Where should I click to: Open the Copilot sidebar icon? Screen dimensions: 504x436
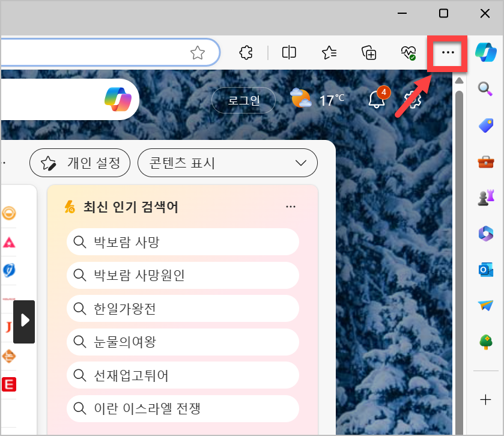(486, 52)
